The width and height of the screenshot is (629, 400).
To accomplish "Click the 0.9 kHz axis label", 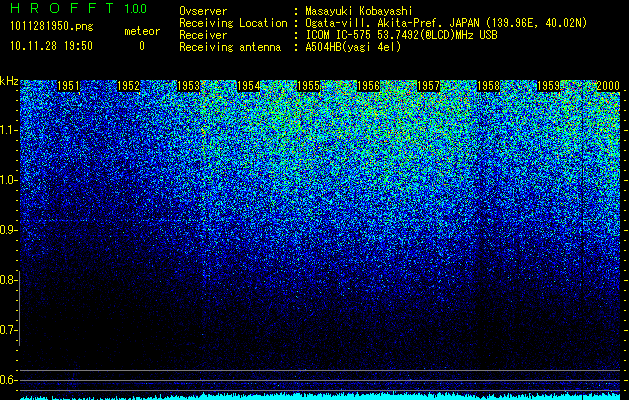I will [x=8, y=230].
